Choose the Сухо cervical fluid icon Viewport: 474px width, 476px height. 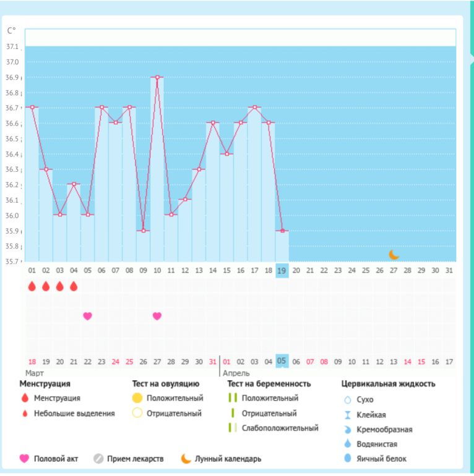coord(347,400)
